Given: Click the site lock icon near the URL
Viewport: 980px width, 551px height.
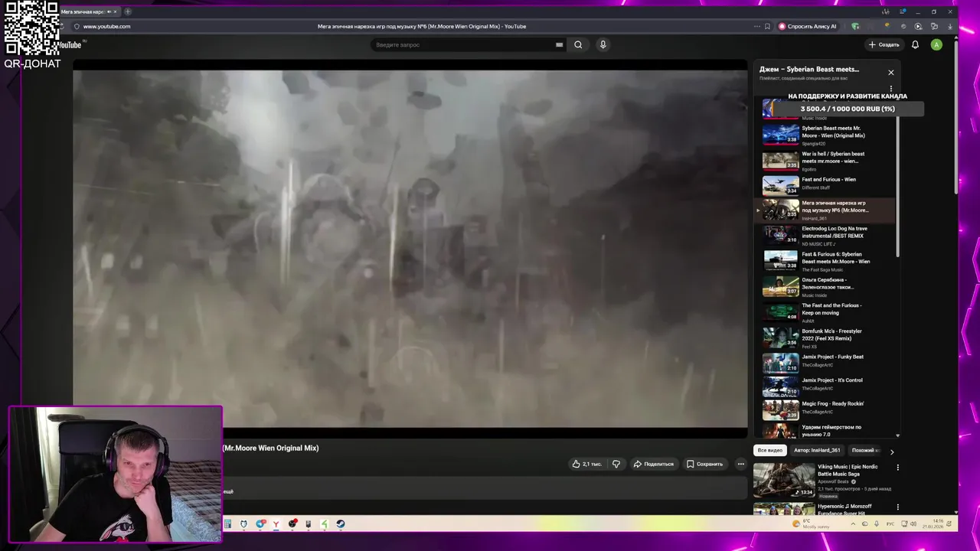Looking at the screenshot, I should pyautogui.click(x=77, y=26).
